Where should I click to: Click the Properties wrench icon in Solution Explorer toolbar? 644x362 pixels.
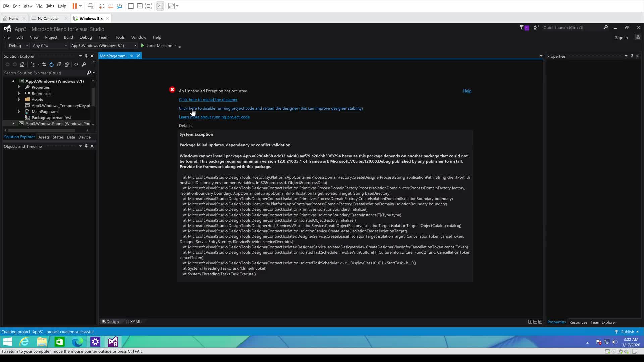[x=84, y=65]
